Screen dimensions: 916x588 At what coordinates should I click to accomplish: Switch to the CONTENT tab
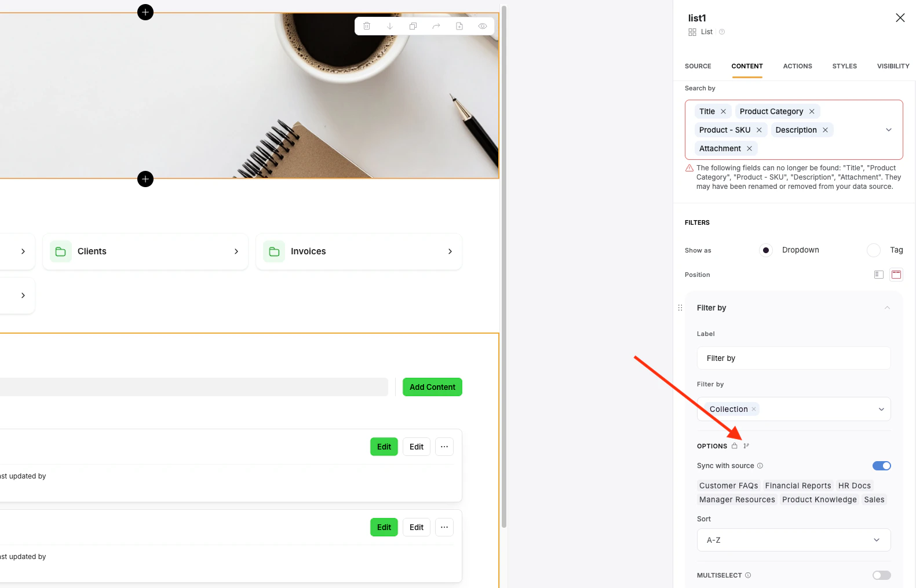coord(747,66)
